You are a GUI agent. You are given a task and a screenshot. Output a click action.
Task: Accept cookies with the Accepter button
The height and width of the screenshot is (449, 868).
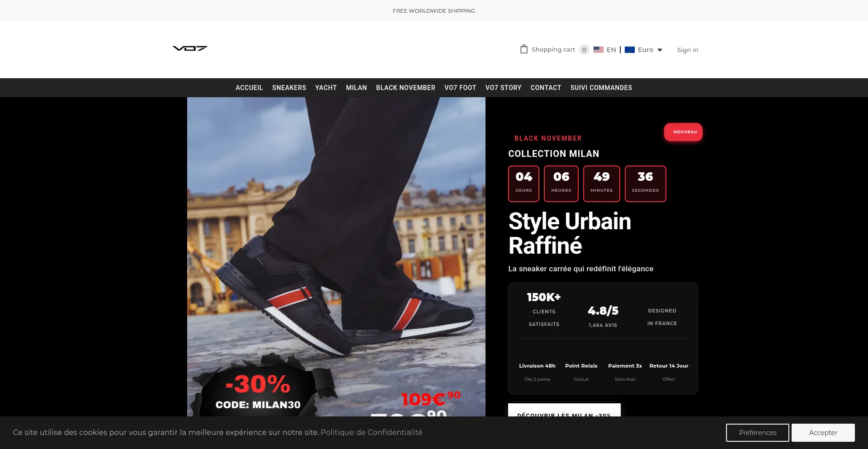(823, 433)
